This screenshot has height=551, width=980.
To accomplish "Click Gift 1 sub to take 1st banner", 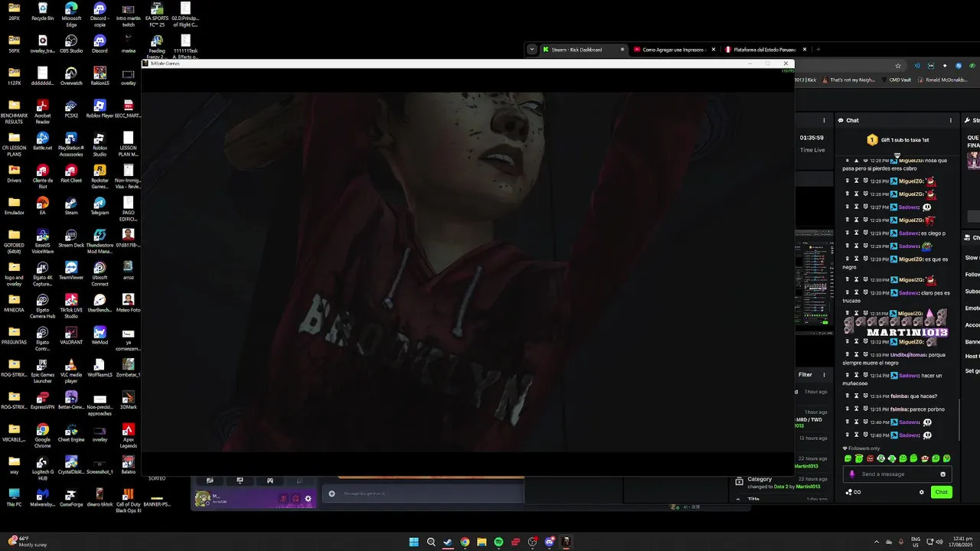I will click(898, 140).
